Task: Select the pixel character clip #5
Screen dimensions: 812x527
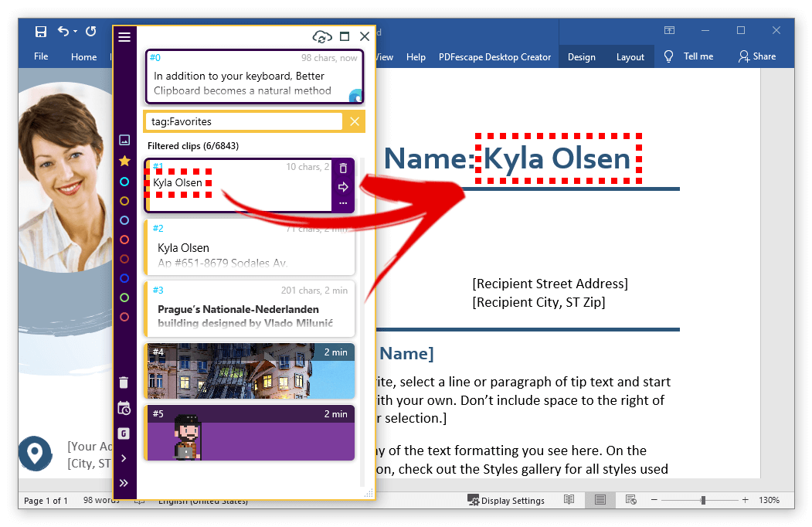Action: [x=249, y=433]
